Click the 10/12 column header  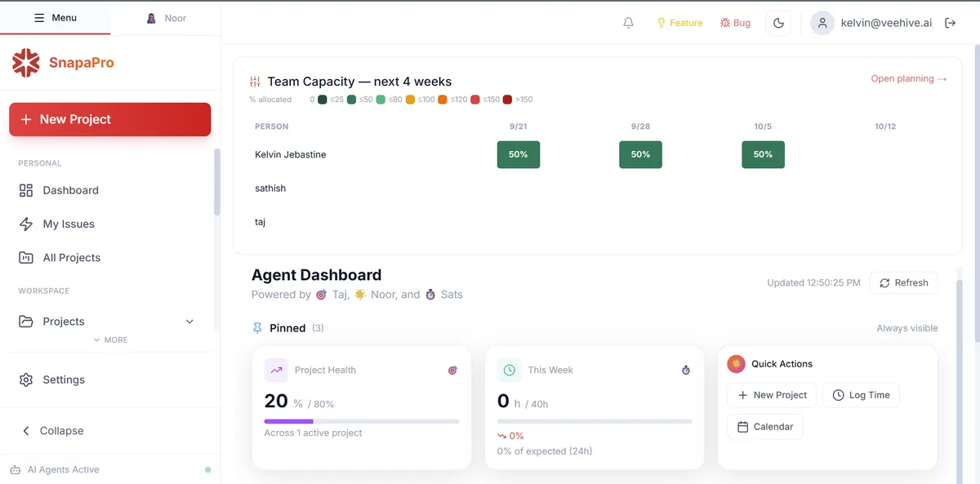(x=885, y=127)
